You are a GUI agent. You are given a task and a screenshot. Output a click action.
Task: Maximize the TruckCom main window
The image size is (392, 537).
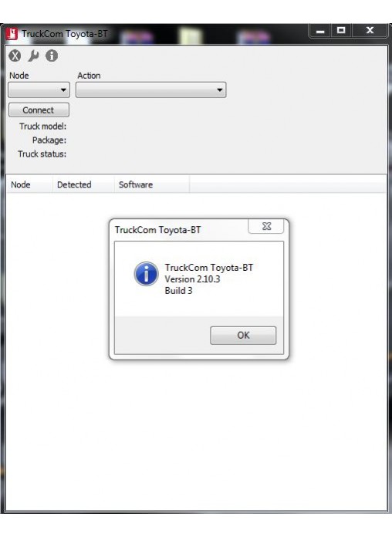click(341, 31)
